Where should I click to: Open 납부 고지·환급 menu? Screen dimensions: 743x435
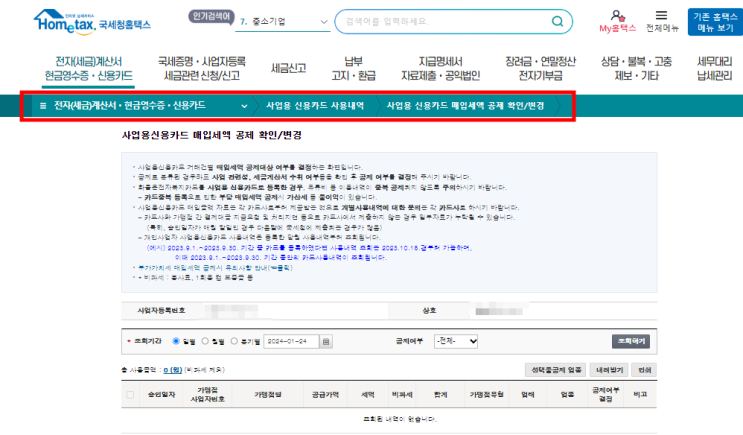tap(353, 69)
